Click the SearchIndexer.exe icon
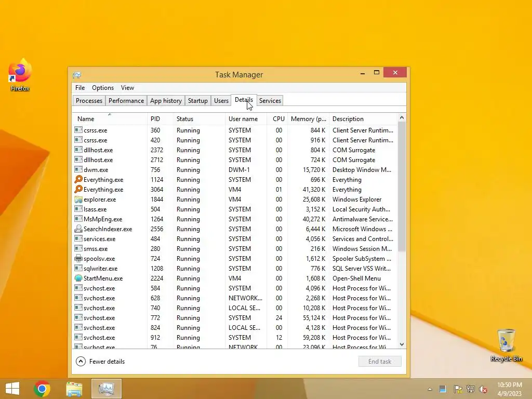This screenshot has width=532, height=399. tap(78, 229)
